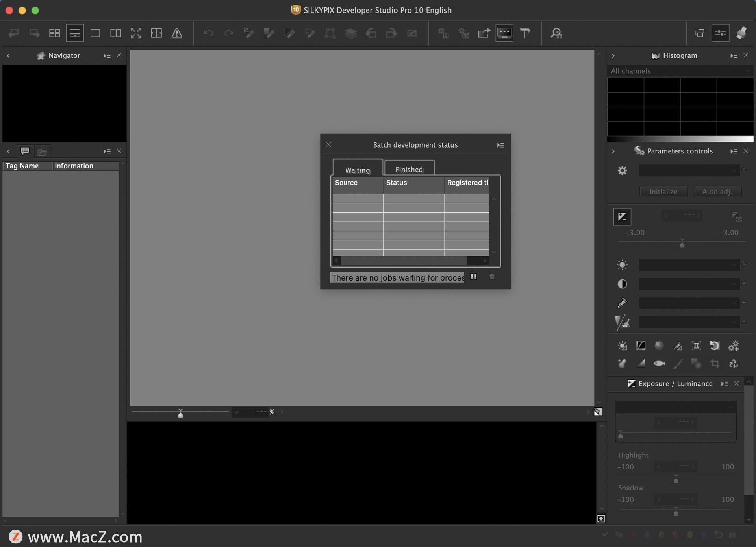Open side-by-side comparison view
This screenshot has width=756, height=547.
tap(115, 33)
